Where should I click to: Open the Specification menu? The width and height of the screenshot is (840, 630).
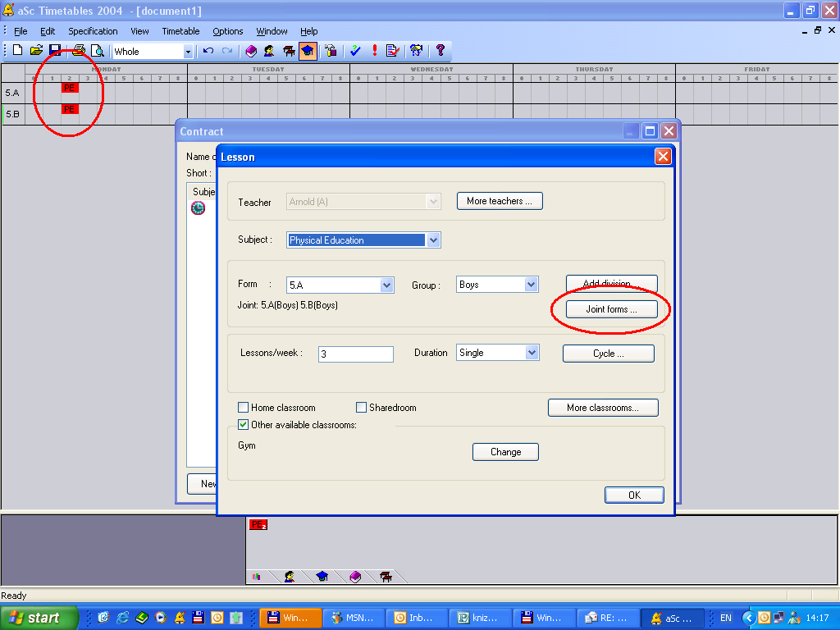click(93, 31)
